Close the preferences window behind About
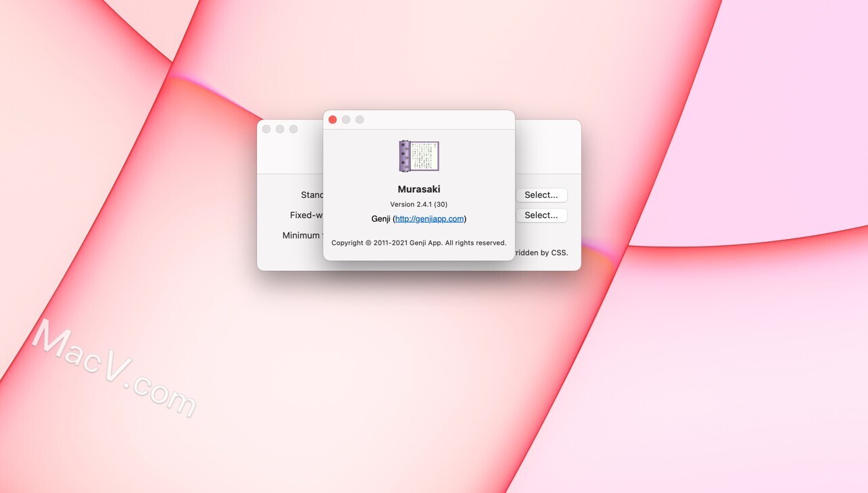868x493 pixels. pyautogui.click(x=266, y=129)
